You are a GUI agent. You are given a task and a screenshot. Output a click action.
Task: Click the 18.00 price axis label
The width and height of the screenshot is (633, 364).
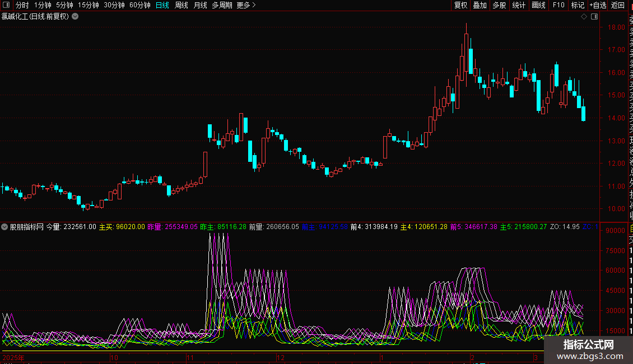[x=616, y=27]
